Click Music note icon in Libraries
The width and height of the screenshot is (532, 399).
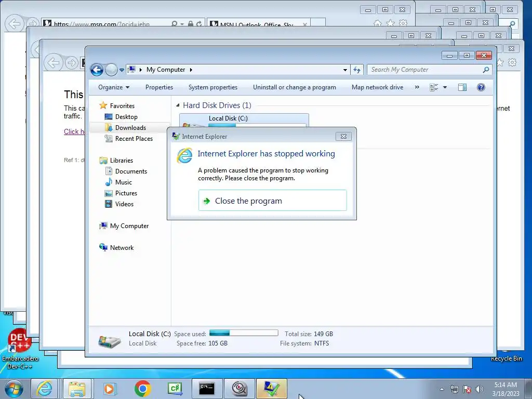109,182
